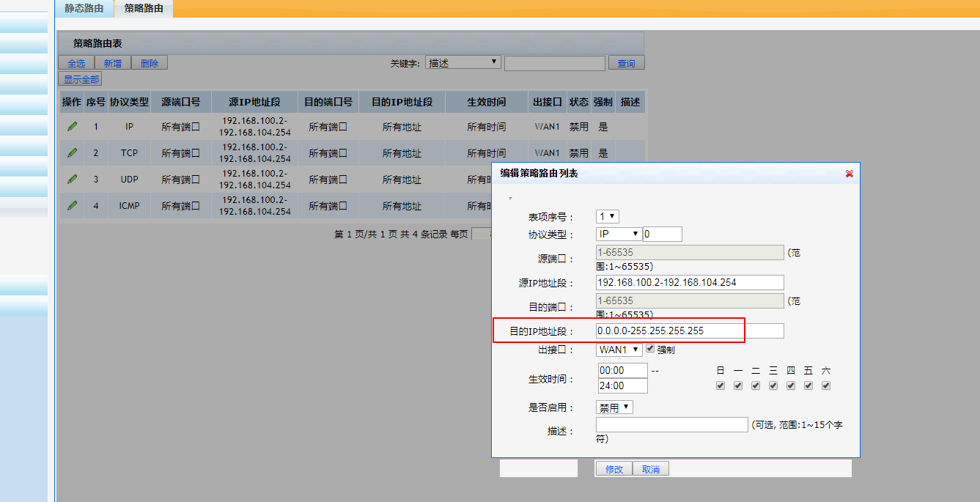980x502 pixels.
Task: Toggle the Saturday (六) checkbox
Action: pos(826,385)
